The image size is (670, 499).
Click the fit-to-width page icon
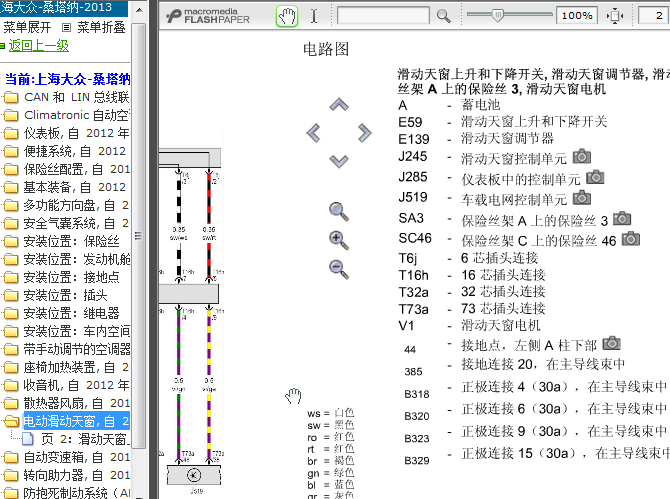[615, 16]
